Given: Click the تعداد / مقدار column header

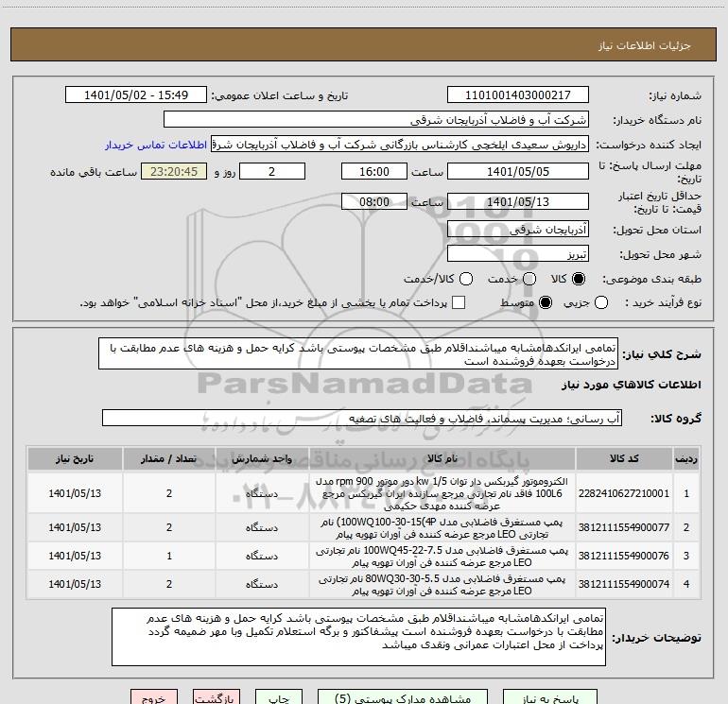Looking at the screenshot, I should tap(169, 458).
